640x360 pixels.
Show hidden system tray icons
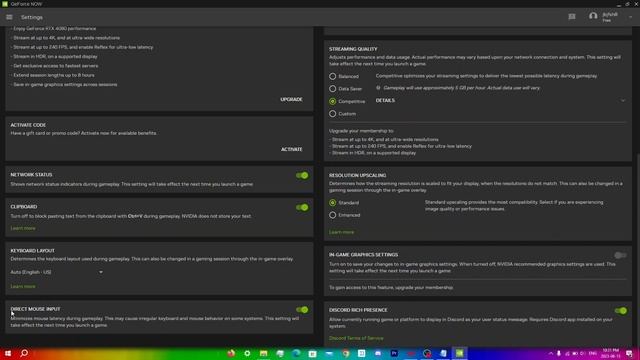pyautogui.click(x=550, y=353)
